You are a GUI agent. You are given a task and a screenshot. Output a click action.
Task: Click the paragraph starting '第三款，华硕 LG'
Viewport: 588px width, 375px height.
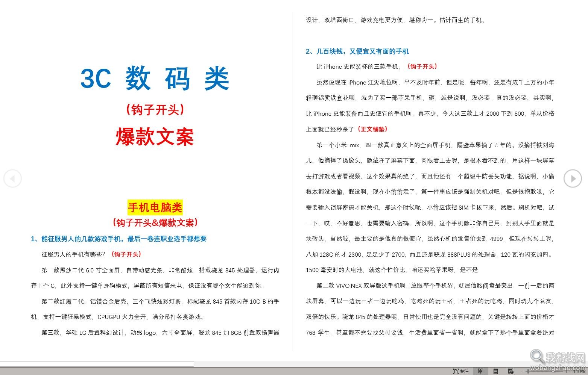[x=160, y=333]
